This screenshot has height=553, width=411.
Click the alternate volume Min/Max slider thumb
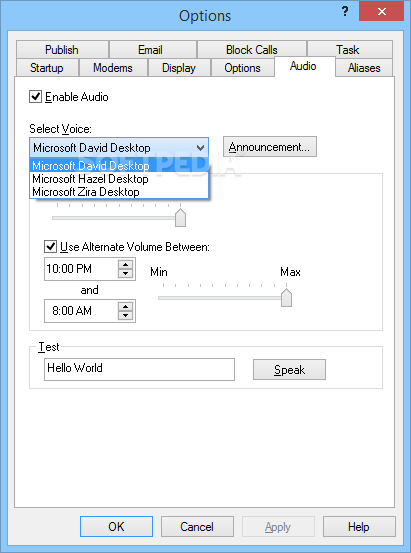pos(286,297)
